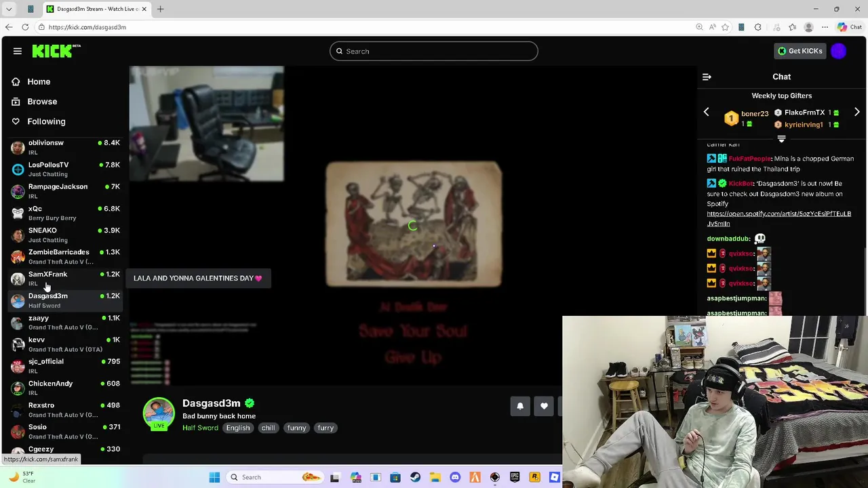
Task: Click the heart follow button
Action: click(x=544, y=406)
